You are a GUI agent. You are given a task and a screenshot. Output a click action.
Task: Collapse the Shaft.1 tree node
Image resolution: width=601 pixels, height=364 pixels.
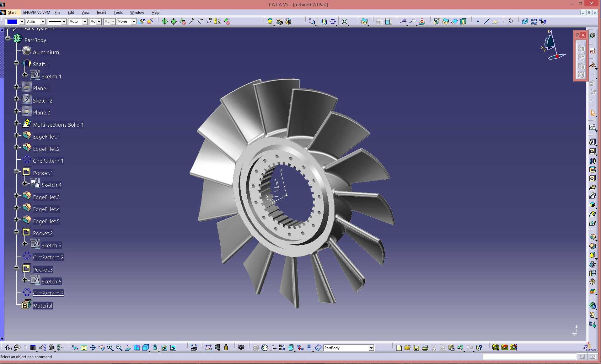click(x=16, y=63)
